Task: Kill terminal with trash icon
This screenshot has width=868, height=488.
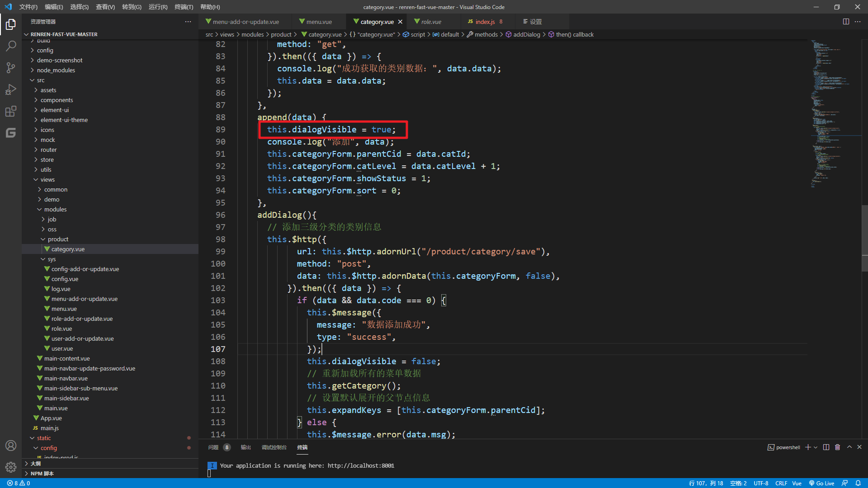Action: point(837,447)
